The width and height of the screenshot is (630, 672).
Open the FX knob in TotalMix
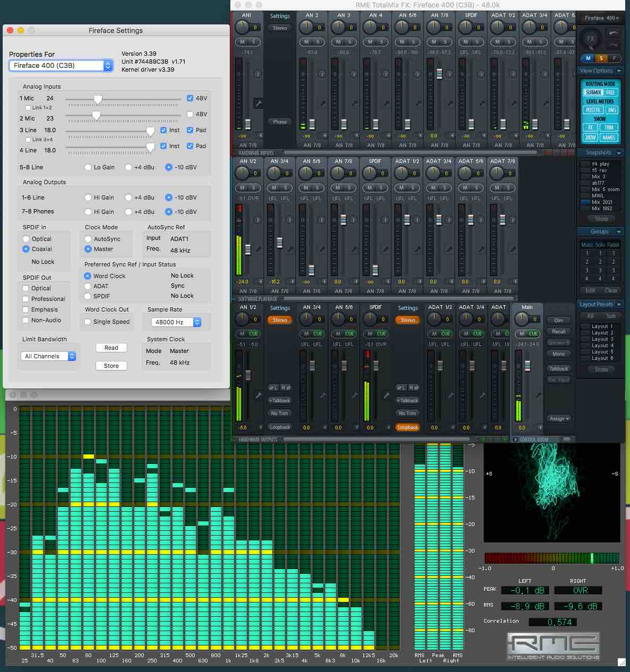pos(590,39)
